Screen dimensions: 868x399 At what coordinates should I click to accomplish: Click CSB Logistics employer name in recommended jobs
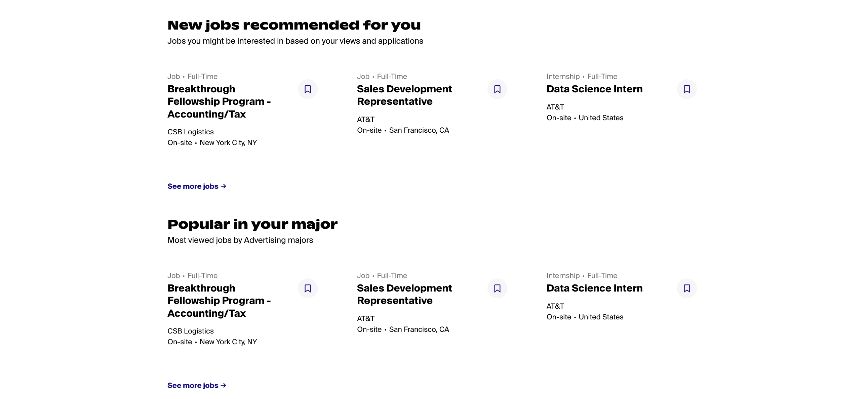click(190, 132)
